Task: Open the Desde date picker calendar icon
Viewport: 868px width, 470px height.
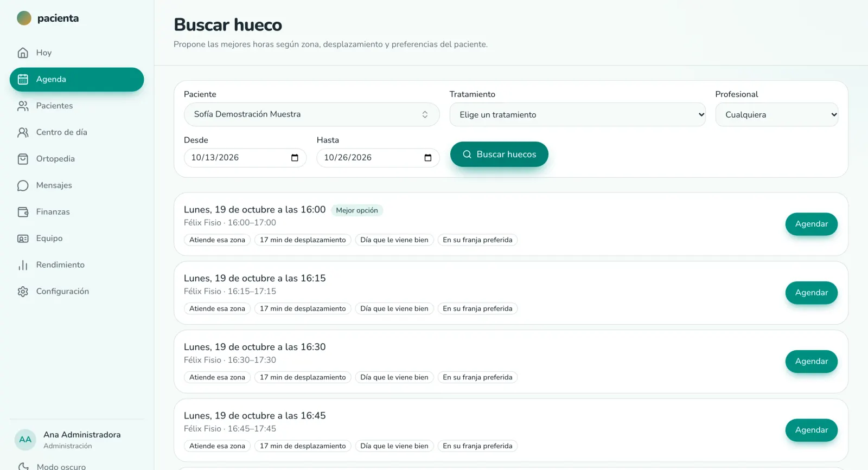Action: tap(295, 158)
